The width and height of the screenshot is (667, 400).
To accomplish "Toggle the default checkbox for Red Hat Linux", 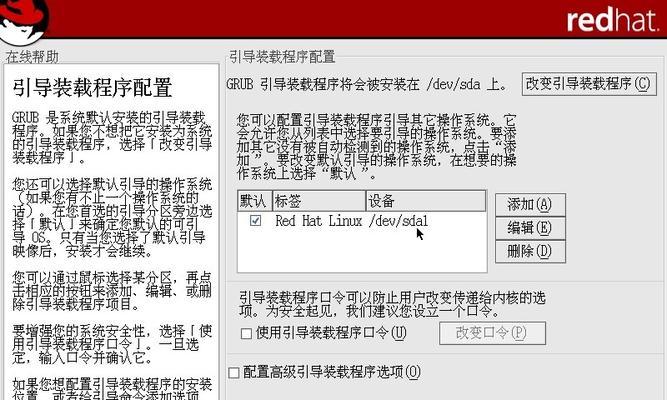I will (256, 221).
